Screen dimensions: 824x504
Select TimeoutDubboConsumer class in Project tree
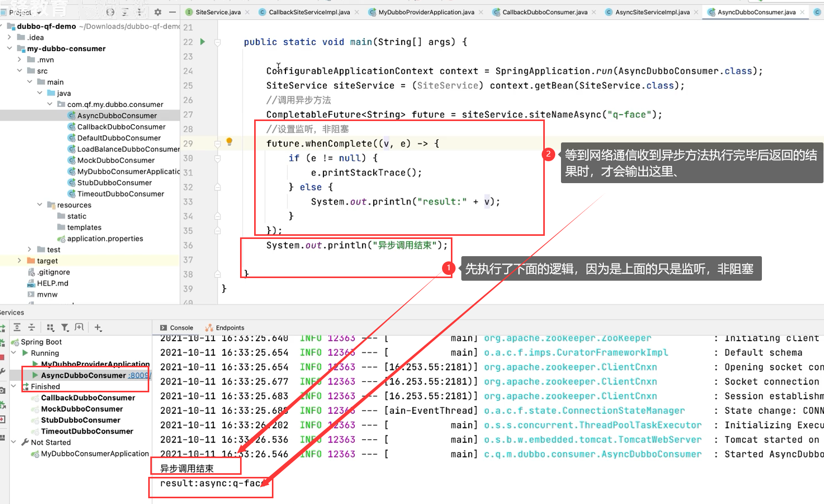click(x=121, y=194)
